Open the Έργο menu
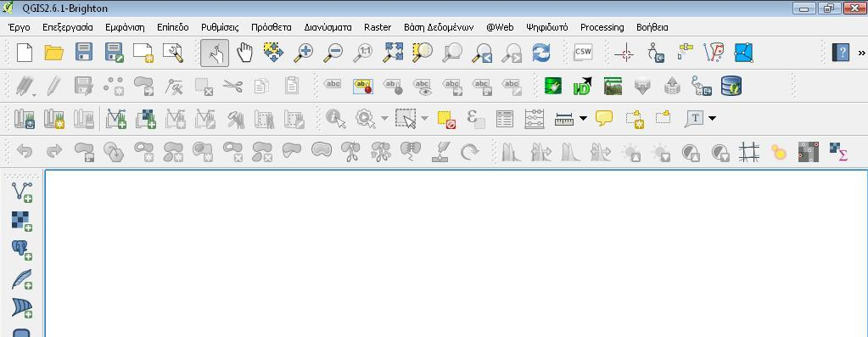This screenshot has height=337, width=868. coord(20,27)
